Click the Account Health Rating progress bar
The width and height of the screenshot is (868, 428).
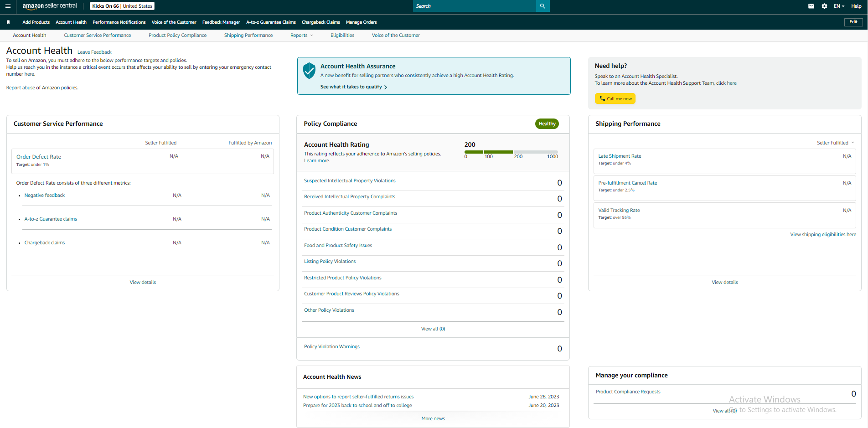click(x=511, y=152)
